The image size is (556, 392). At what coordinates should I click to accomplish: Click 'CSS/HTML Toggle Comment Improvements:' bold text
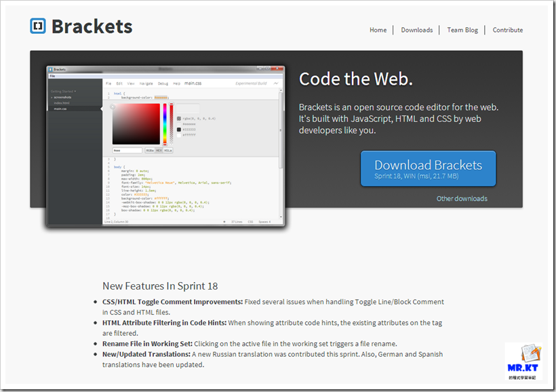pos(173,302)
